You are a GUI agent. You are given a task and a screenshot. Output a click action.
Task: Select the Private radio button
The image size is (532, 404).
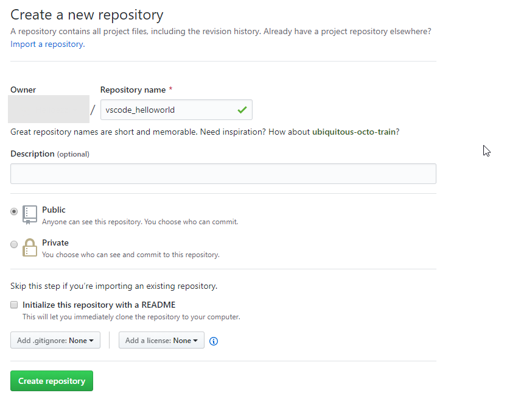[14, 244]
